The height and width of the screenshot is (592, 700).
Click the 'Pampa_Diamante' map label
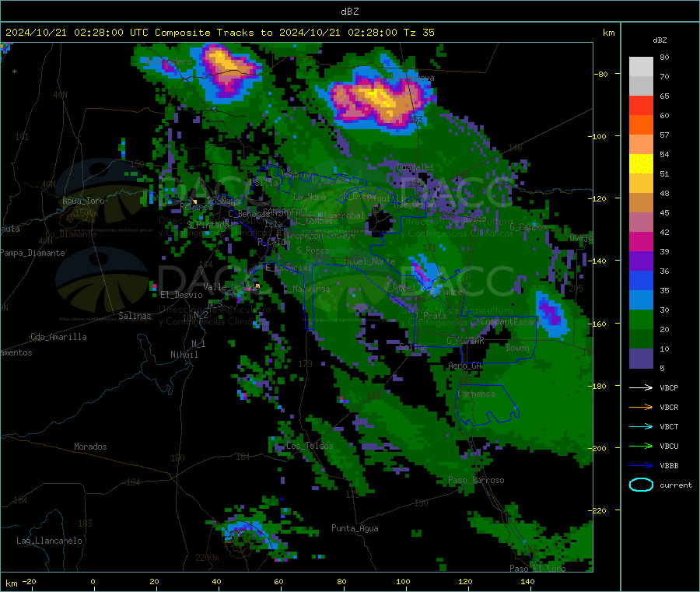33,253
